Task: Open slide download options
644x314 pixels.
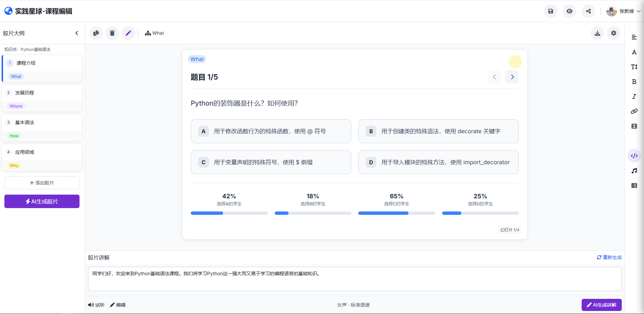Action: 597,33
